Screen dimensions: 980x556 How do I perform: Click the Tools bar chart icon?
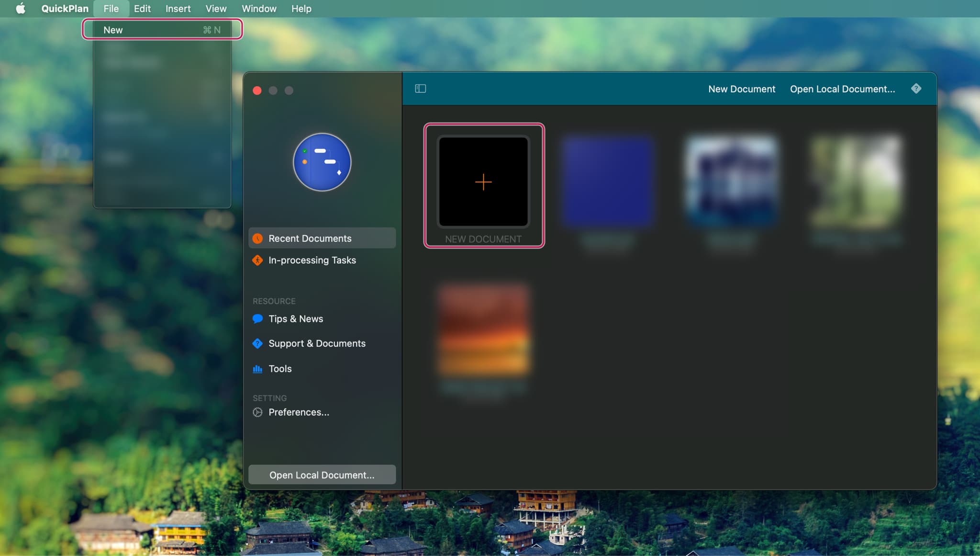point(257,369)
